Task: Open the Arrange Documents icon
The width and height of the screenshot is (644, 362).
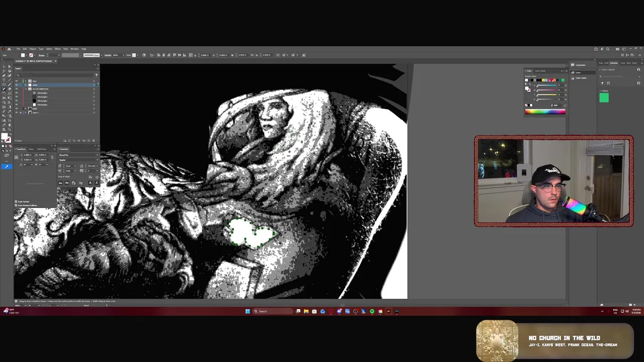Action: (x=617, y=49)
